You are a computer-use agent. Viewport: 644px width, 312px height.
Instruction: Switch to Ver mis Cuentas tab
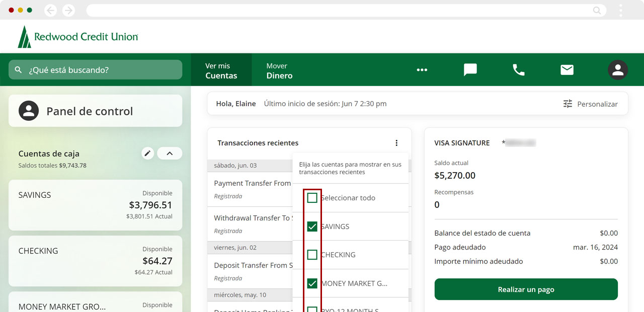click(x=221, y=70)
